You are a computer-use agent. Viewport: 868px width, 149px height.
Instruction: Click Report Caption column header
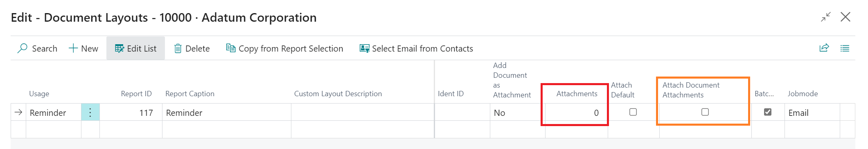click(190, 94)
